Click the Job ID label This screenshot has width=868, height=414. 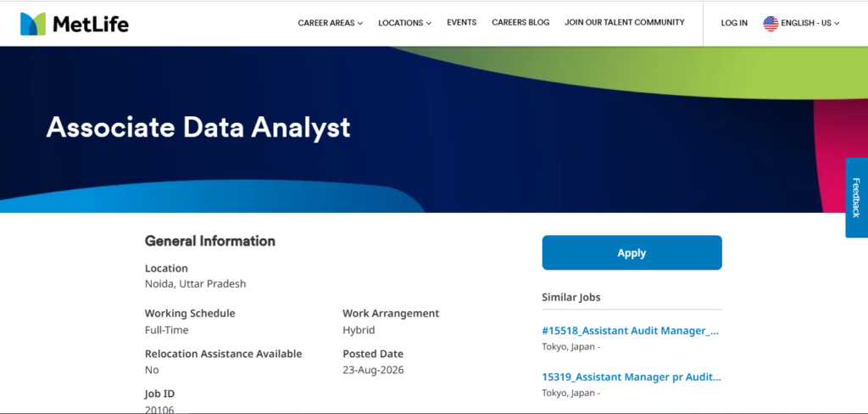pos(159,394)
